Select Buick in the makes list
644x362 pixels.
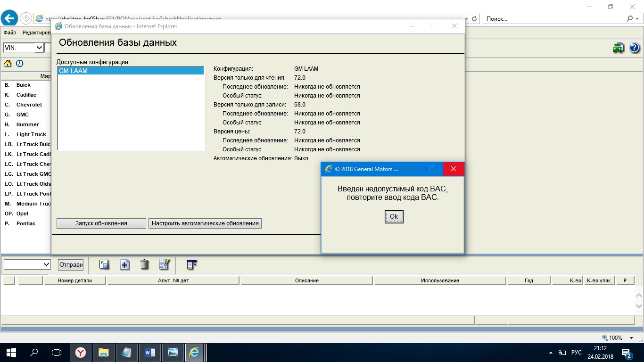(x=23, y=85)
